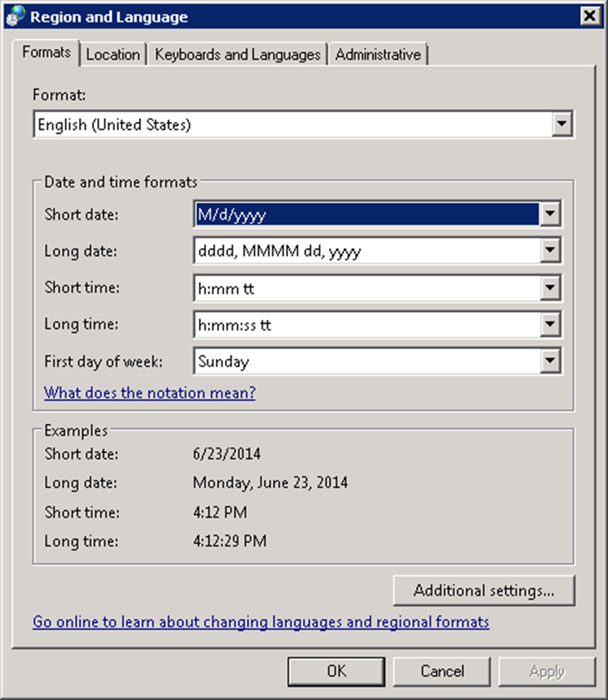This screenshot has width=608, height=700.
Task: Expand the First day of week dropdown arrow
Action: click(550, 360)
